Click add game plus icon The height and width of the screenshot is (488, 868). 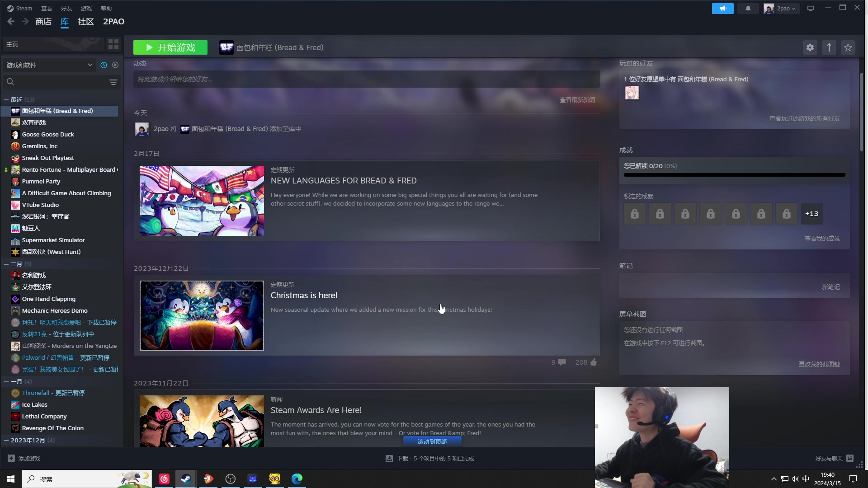pyautogui.click(x=11, y=458)
